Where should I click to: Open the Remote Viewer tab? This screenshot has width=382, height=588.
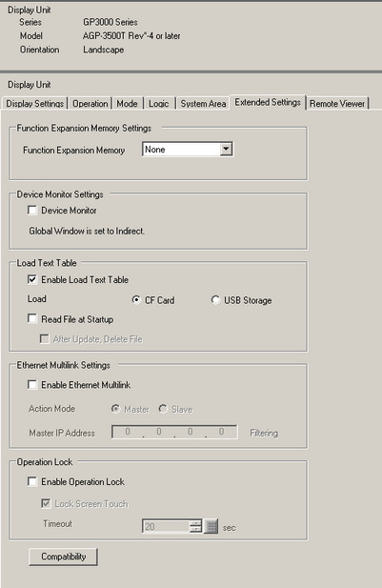[337, 104]
